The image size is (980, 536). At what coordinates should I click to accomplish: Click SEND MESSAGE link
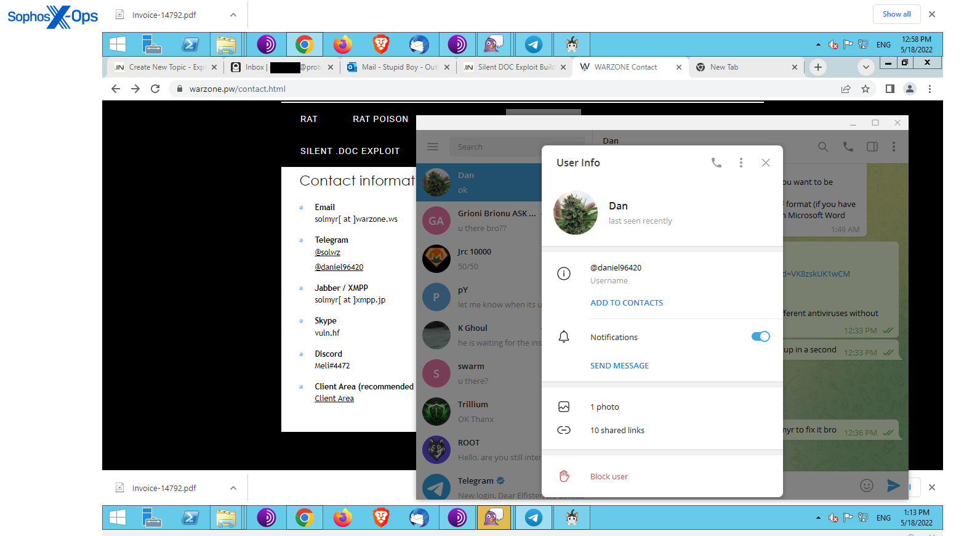[x=619, y=366]
